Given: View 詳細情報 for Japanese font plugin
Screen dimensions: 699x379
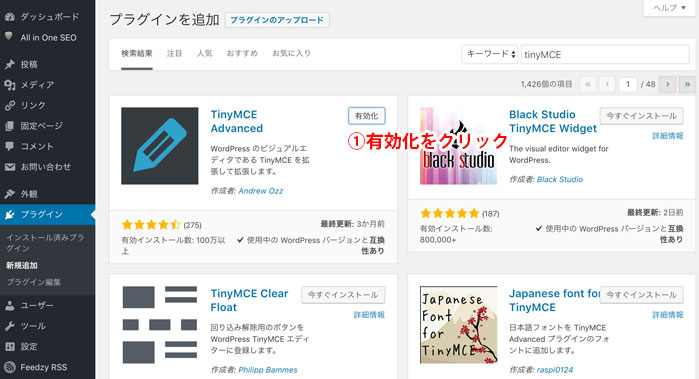Looking at the screenshot, I should pyautogui.click(x=668, y=315).
